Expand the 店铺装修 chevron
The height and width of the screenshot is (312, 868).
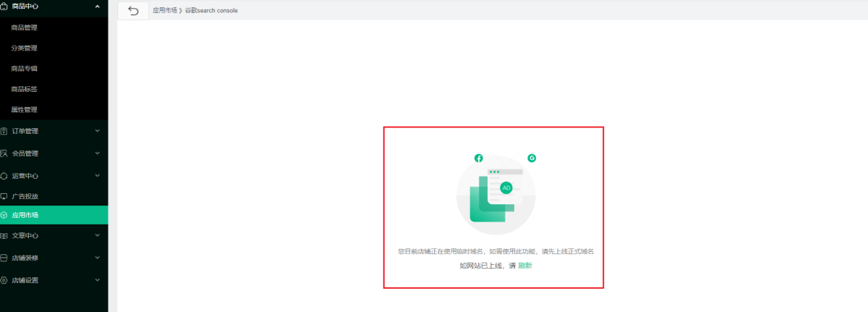point(98,258)
